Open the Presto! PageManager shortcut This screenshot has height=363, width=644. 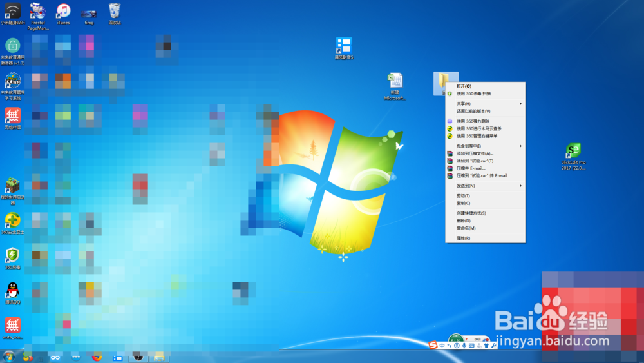coord(38,15)
